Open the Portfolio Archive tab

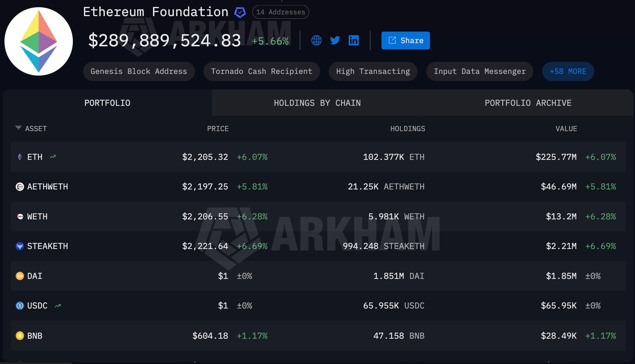(x=528, y=103)
